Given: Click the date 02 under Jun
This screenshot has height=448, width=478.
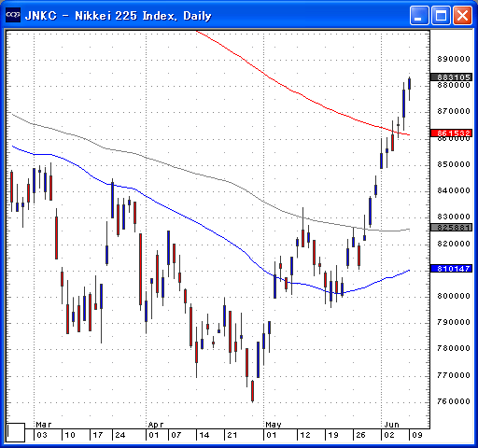Looking at the screenshot, I should [389, 435].
